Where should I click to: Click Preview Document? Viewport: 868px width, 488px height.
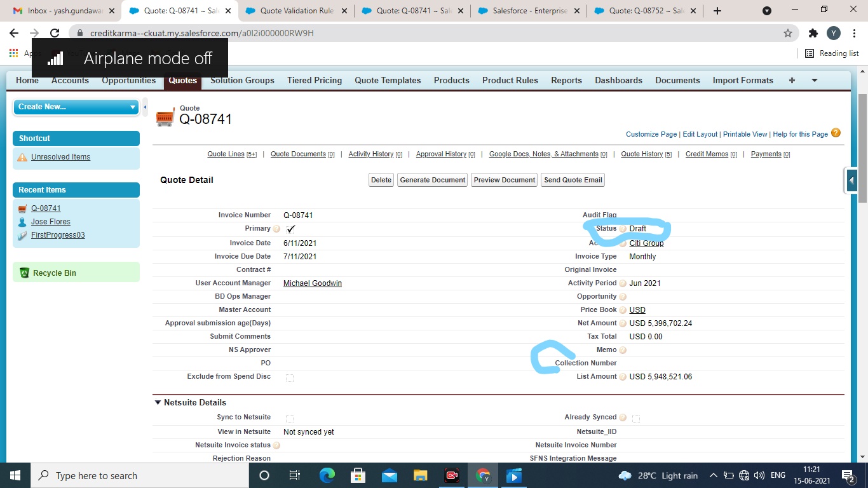(505, 180)
